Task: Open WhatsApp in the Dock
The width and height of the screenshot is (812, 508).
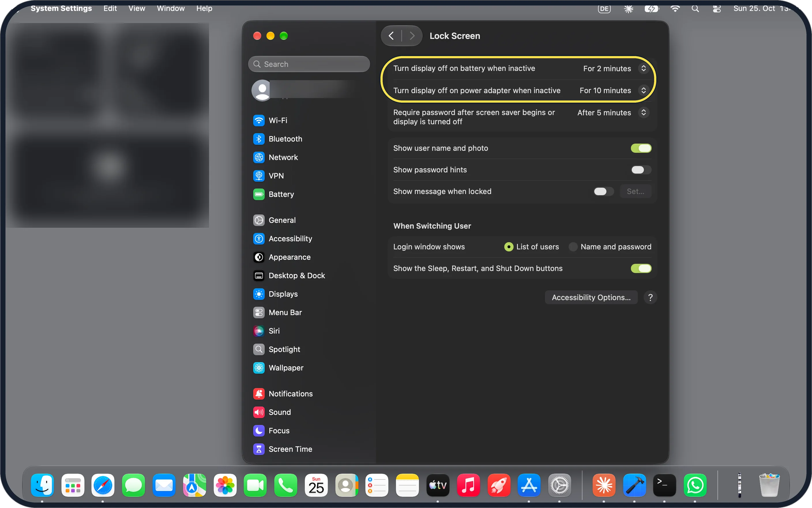Action: pyautogui.click(x=695, y=485)
